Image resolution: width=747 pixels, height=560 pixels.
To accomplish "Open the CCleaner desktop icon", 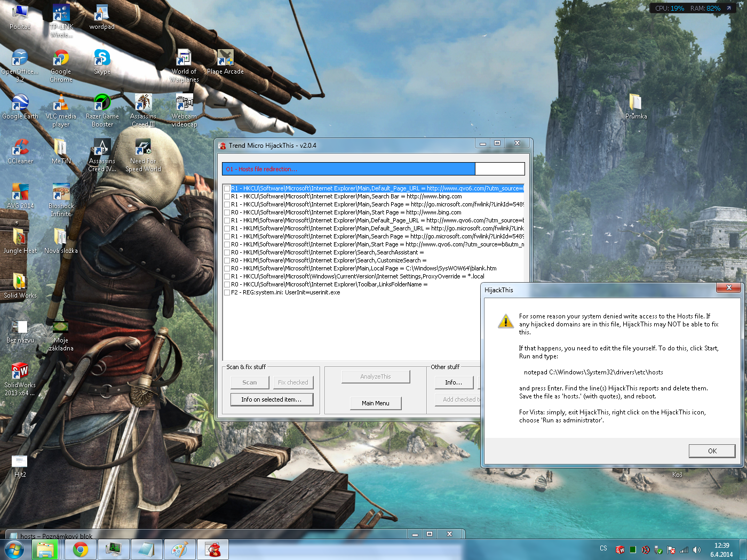I will coord(20,149).
